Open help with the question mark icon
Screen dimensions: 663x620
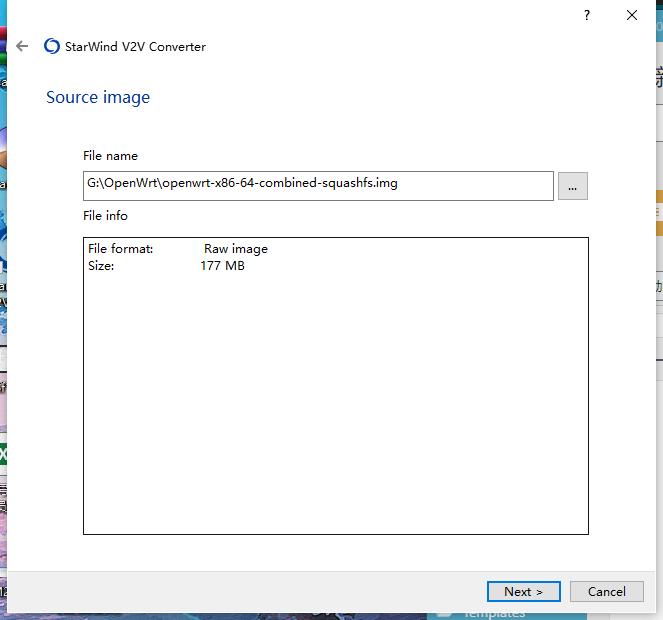point(586,15)
